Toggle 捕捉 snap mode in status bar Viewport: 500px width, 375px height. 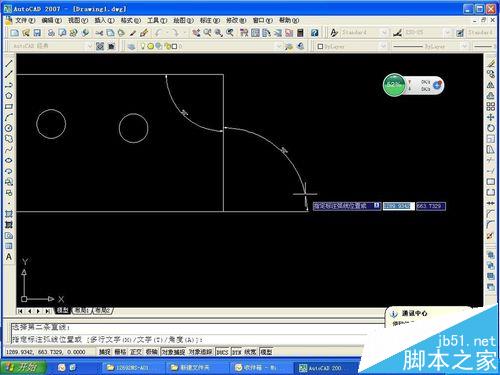[105, 352]
